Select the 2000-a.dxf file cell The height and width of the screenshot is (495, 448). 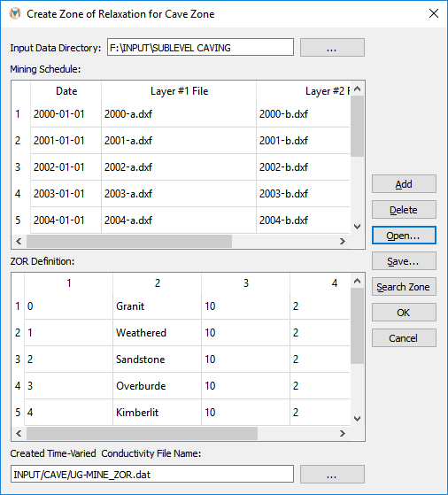click(179, 114)
